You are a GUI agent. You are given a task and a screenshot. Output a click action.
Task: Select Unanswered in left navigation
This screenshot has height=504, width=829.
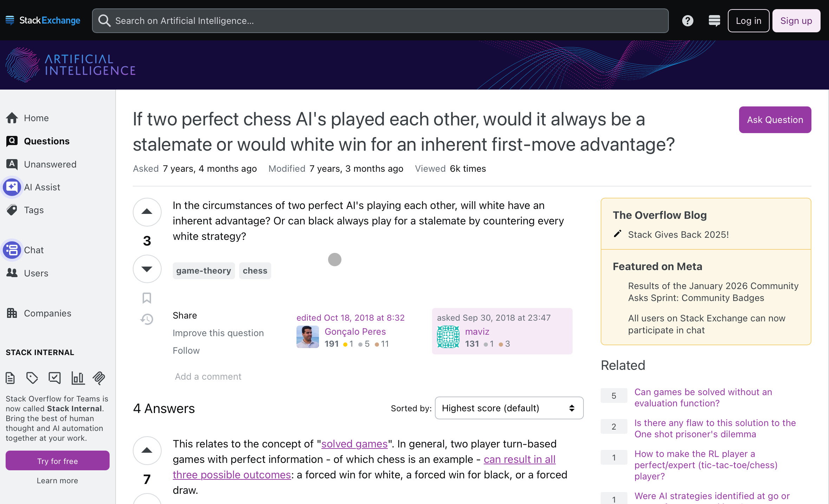(50, 164)
